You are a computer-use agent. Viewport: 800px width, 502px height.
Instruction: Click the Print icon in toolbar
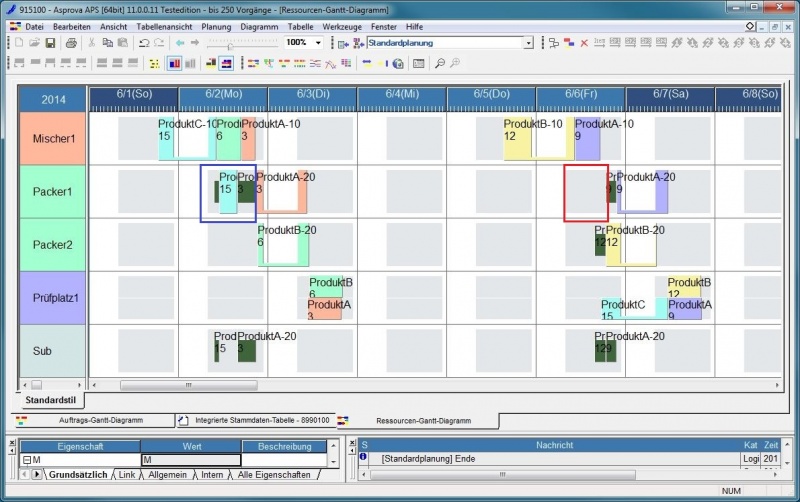pyautogui.click(x=71, y=43)
